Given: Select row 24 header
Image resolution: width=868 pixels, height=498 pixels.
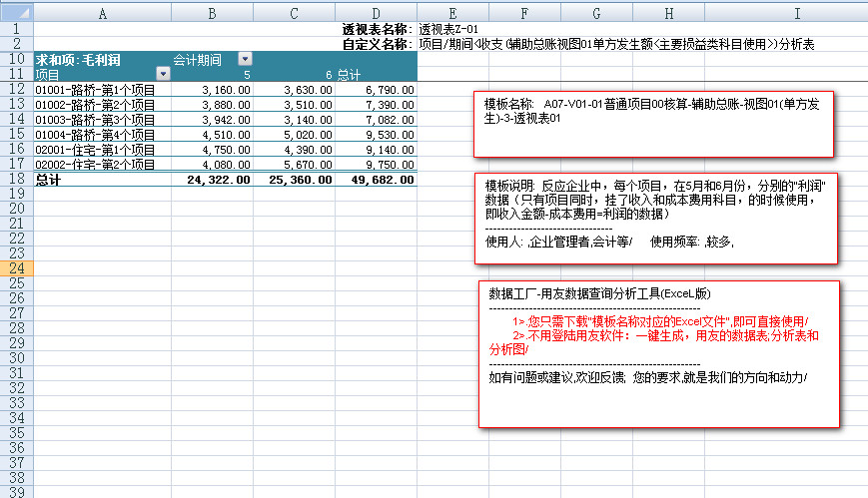Looking at the screenshot, I should click(x=16, y=268).
